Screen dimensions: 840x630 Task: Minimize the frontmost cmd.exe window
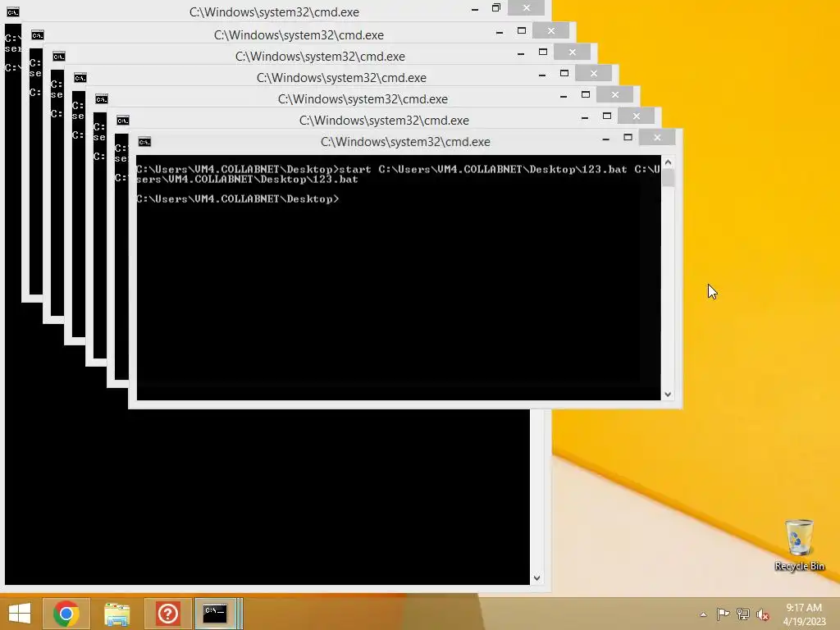point(606,139)
